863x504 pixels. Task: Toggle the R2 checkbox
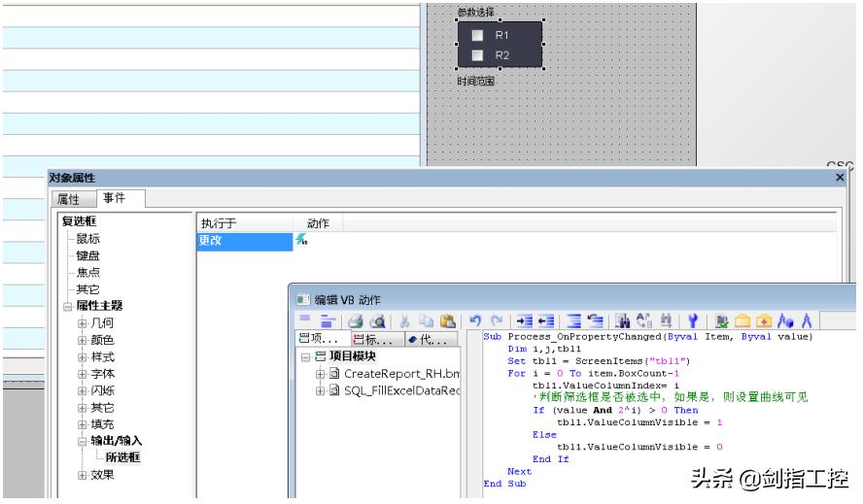[x=477, y=55]
